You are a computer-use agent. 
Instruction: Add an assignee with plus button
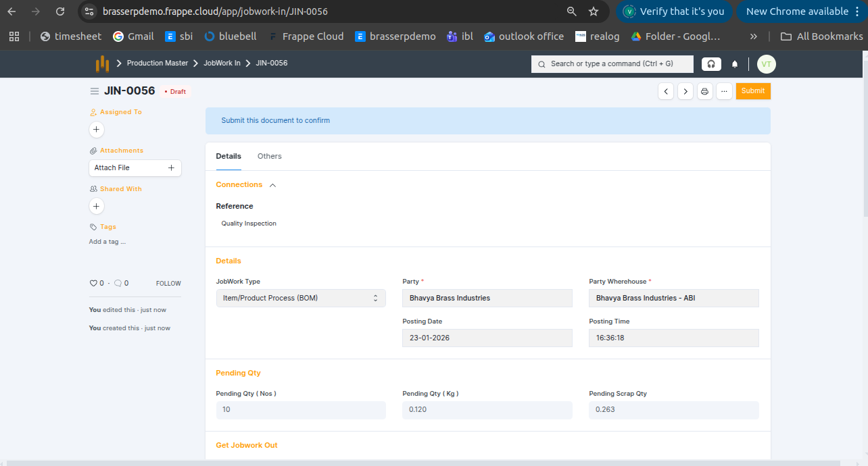(97, 129)
